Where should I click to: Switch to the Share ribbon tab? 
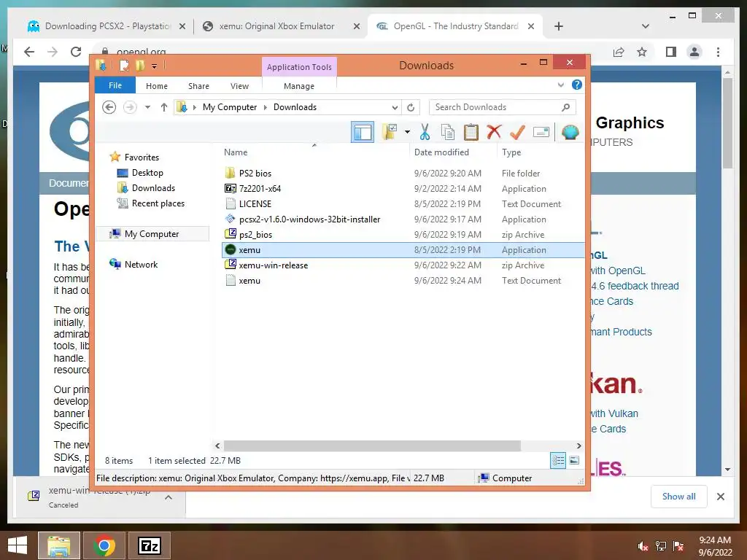pos(198,86)
